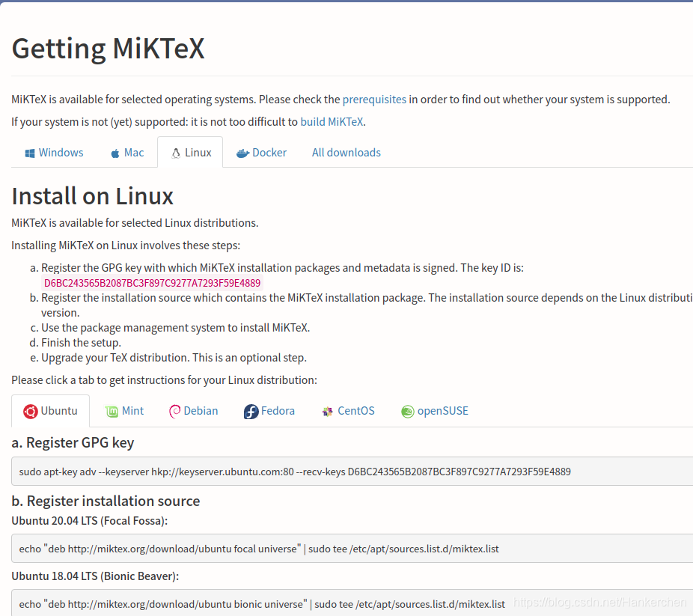Click the focal universe echo command box
693x616 pixels.
352,549
